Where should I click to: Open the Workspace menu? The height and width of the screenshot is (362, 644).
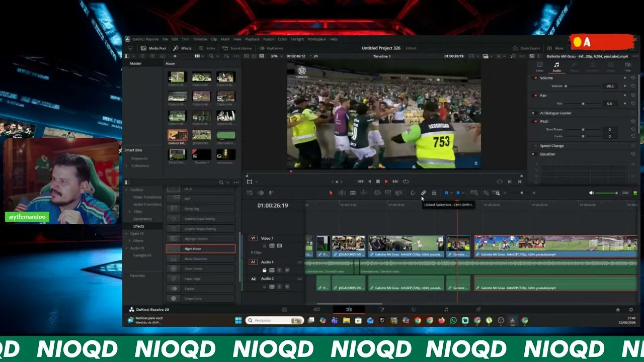pyautogui.click(x=316, y=39)
